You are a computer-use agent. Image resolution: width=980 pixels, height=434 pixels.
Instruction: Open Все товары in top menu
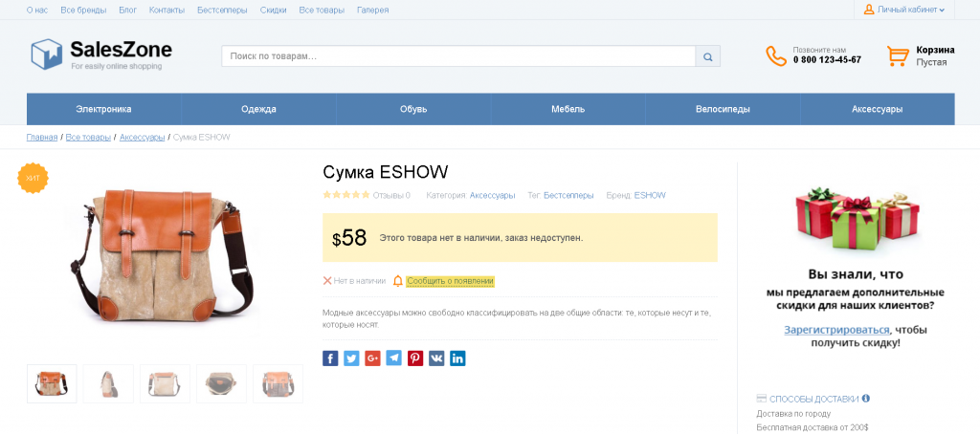[x=322, y=10]
